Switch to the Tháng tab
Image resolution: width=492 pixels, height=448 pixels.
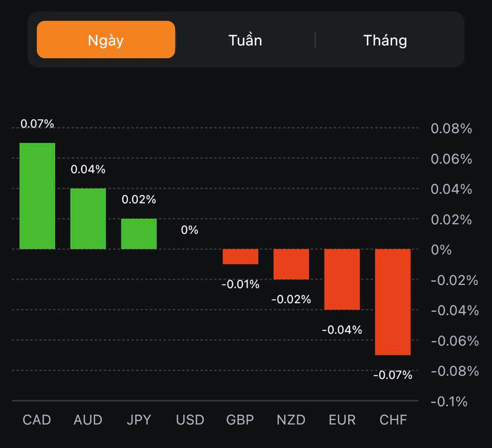point(385,40)
